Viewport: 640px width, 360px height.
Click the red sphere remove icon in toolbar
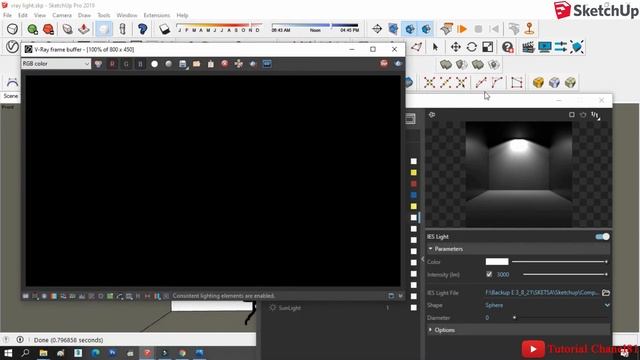coord(48,29)
